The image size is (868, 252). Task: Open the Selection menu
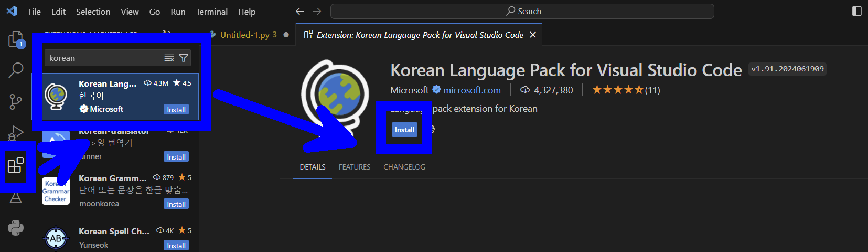pyautogui.click(x=93, y=12)
